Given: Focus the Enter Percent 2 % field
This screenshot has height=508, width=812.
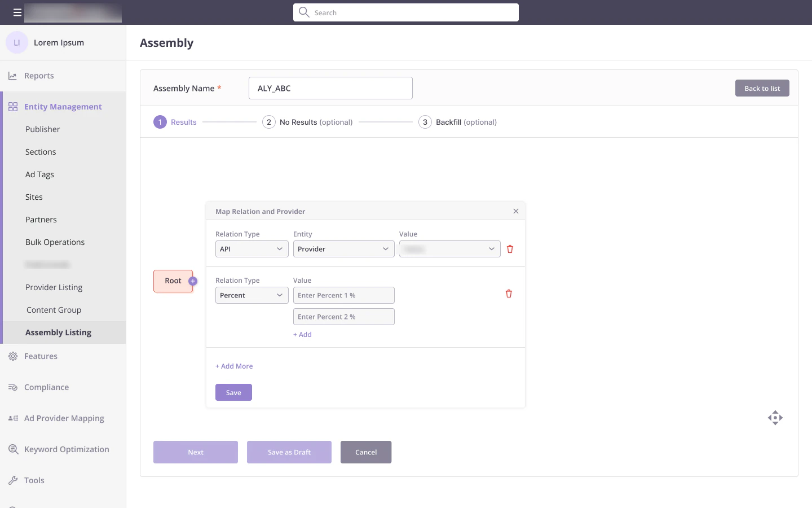Looking at the screenshot, I should pos(344,317).
